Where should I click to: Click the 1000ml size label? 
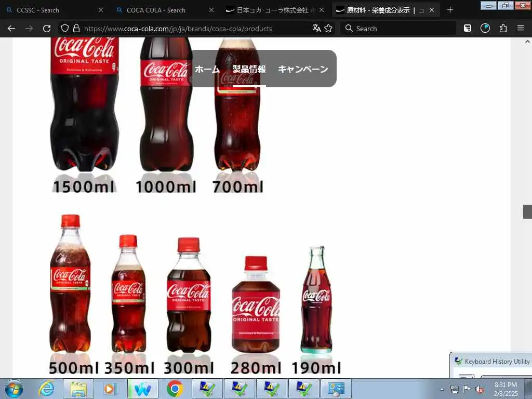click(166, 187)
